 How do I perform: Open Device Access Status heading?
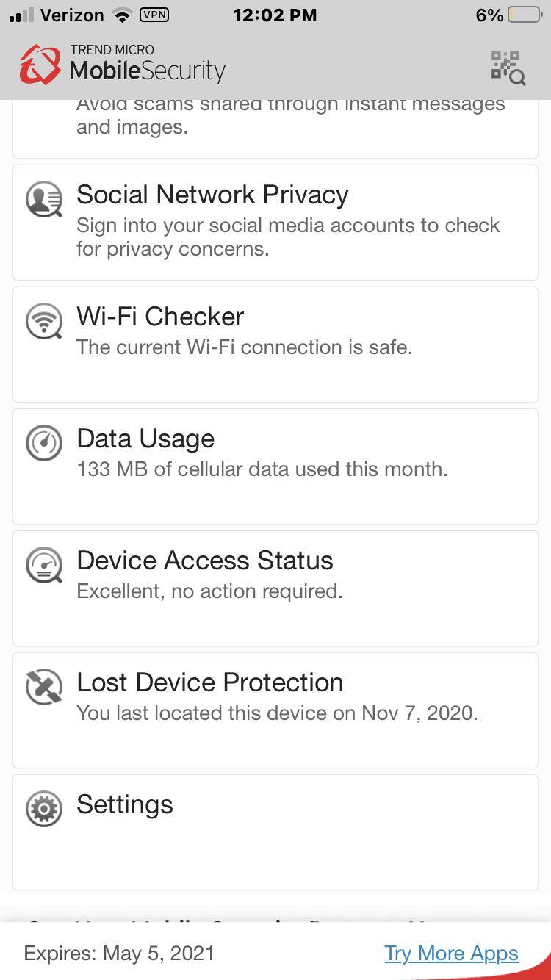[x=205, y=561]
